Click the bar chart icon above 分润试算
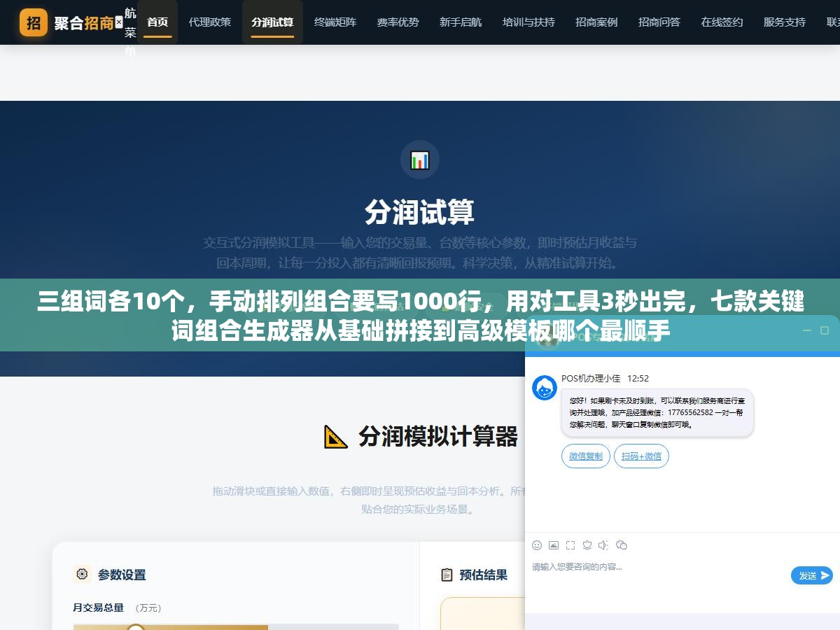Image resolution: width=840 pixels, height=630 pixels. coord(420,160)
